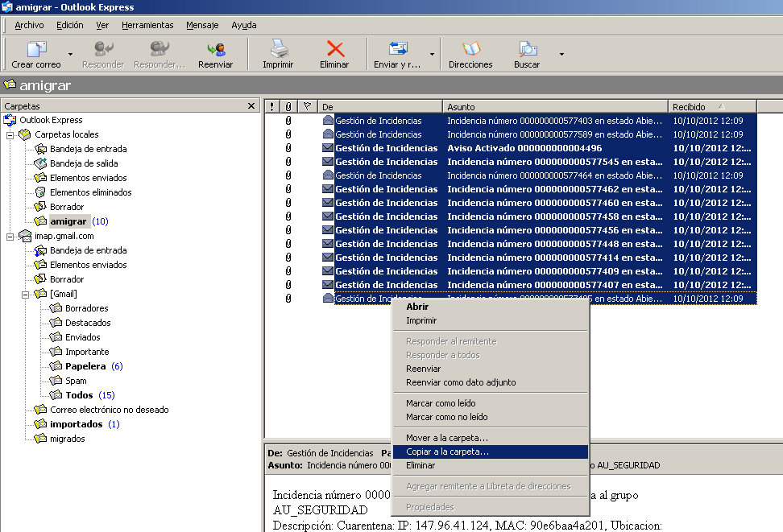783x532 pixels.
Task: Sort messages by Recibido column
Action: [x=713, y=106]
